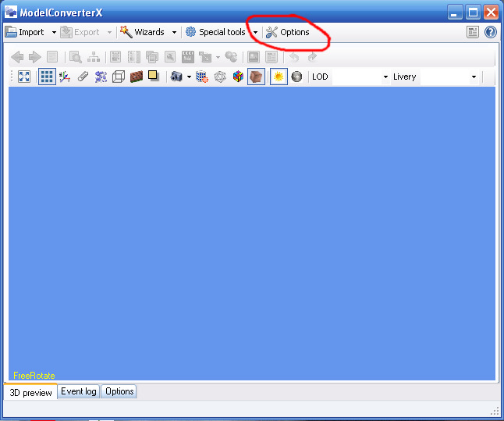Click the building with red gear icon
Viewport: 504px width, 421px height.
202,77
